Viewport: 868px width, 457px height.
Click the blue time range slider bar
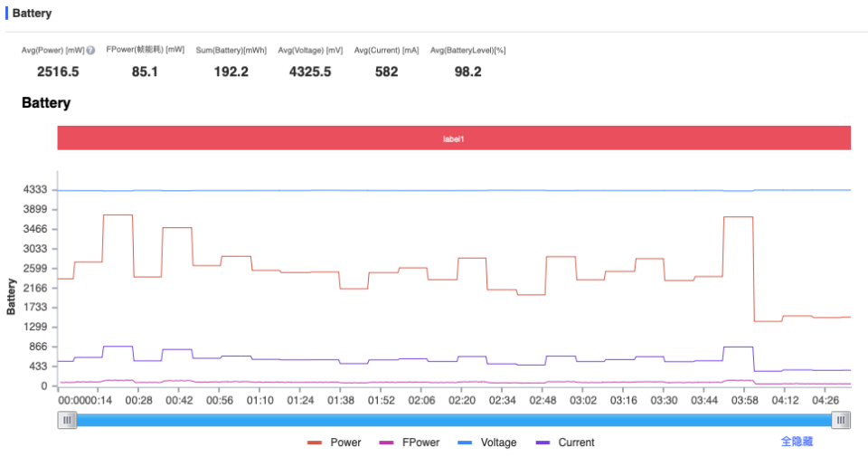[454, 421]
